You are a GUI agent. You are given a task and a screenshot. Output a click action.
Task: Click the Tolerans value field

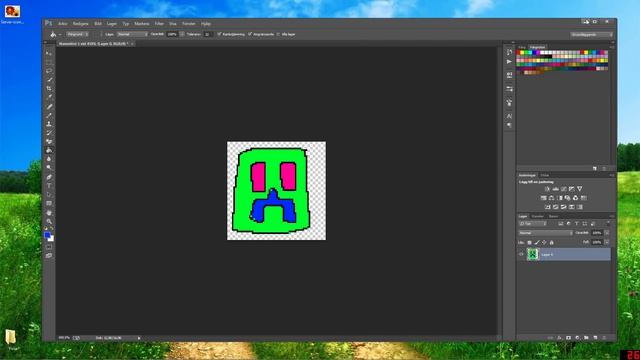pos(208,34)
